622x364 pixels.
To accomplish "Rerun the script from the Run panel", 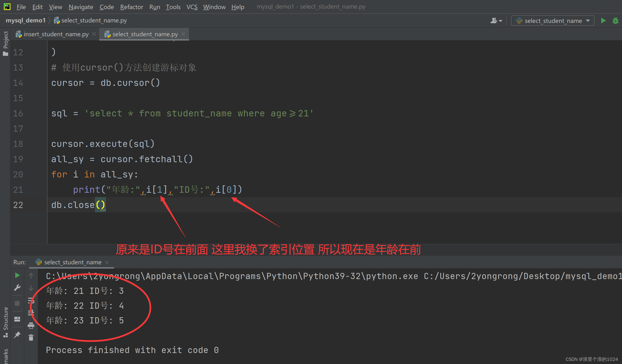I will pos(17,276).
